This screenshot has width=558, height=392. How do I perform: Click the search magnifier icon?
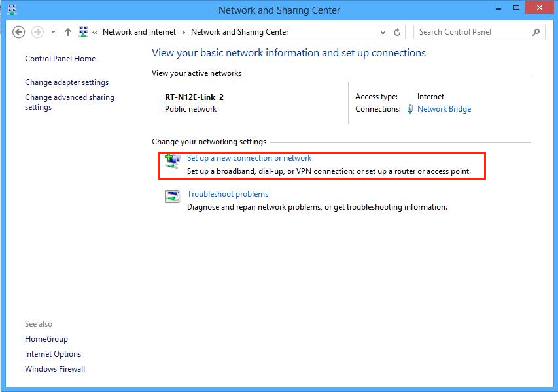536,32
